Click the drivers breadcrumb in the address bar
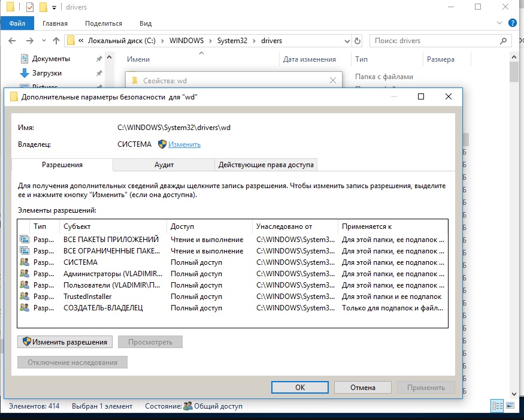 271,41
